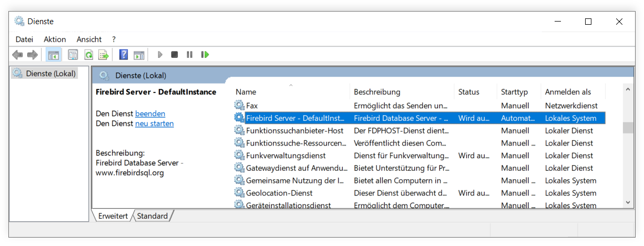Click the neu starten link
The image size is (644, 246).
[155, 124]
